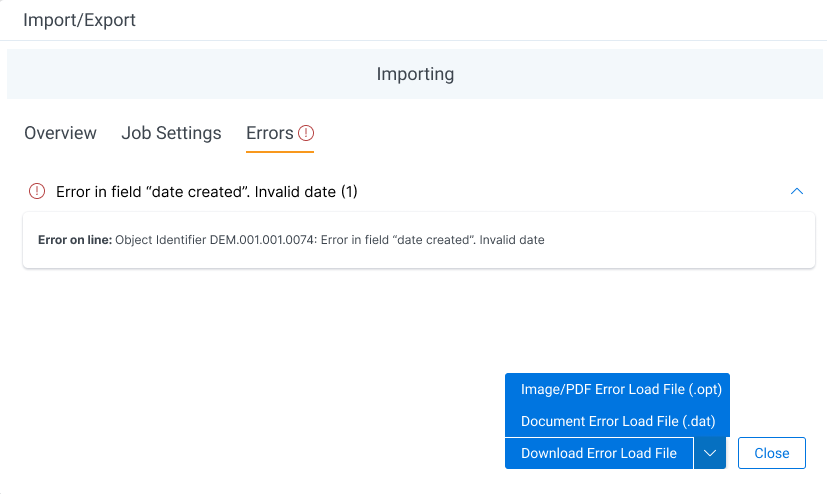This screenshot has width=827, height=494.
Task: Click the warning icon beside the date created error
Action: [x=37, y=191]
